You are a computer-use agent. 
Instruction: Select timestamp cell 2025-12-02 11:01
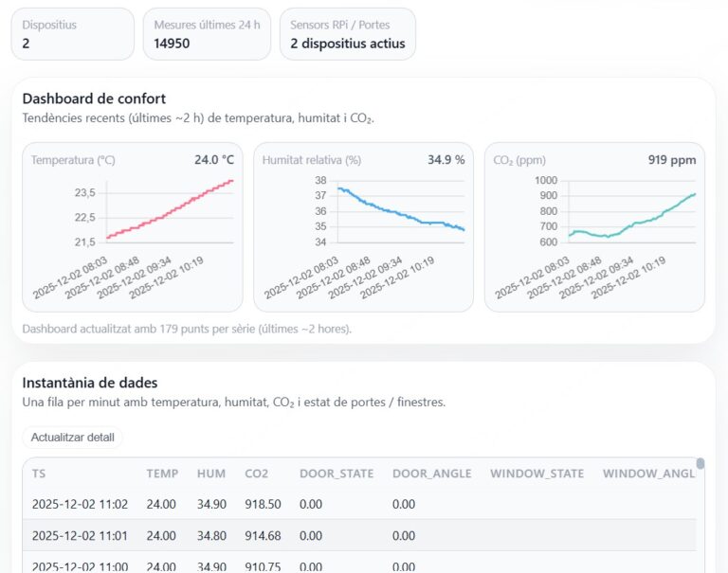pyautogui.click(x=80, y=535)
